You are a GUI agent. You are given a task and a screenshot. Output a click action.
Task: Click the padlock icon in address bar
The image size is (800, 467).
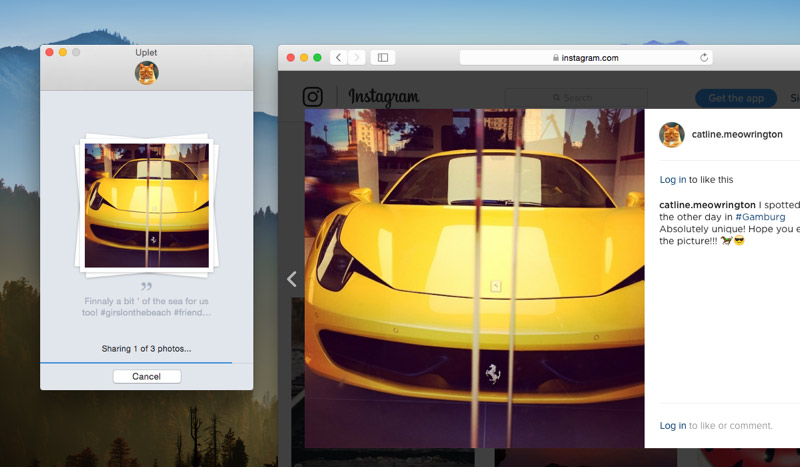(556, 58)
